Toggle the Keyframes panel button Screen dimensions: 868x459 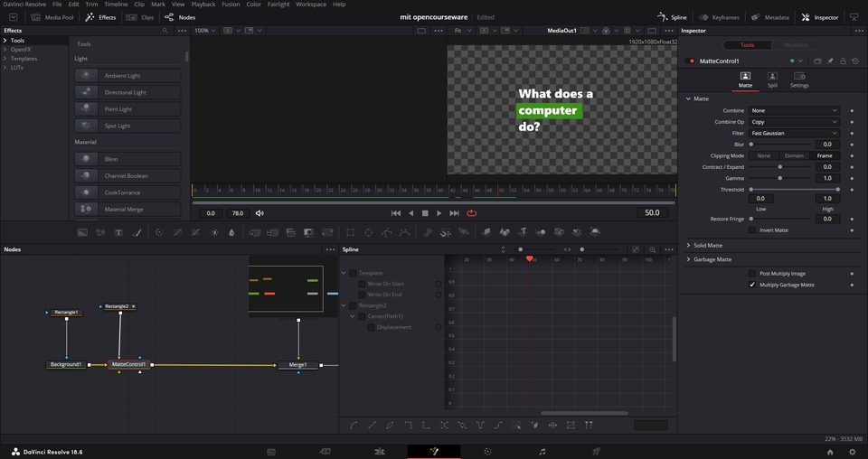(x=720, y=17)
